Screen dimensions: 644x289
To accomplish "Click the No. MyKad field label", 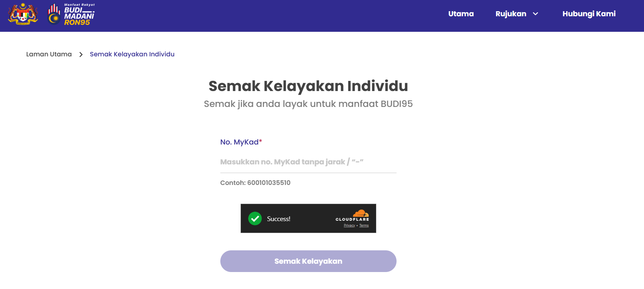I will pos(241,142).
